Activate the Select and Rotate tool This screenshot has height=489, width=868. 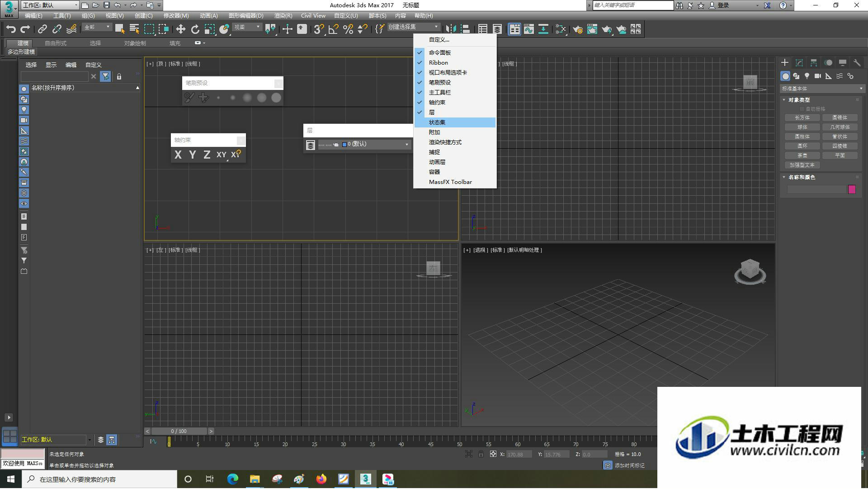[x=195, y=29]
